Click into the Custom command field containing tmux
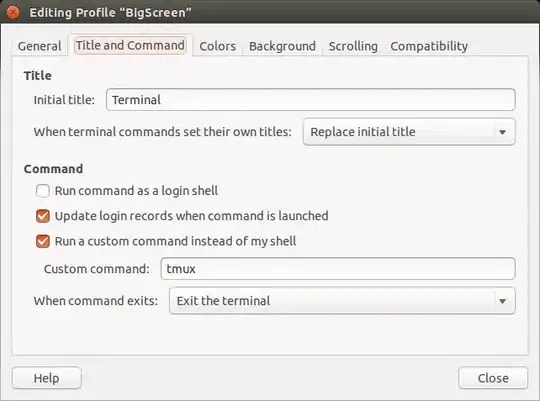This screenshot has width=540, height=401. tap(338, 269)
